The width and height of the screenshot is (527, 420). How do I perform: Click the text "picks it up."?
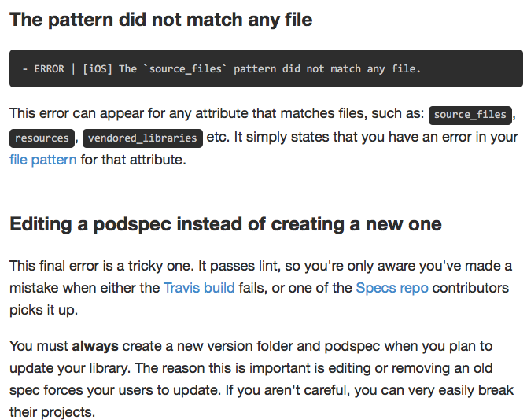(44, 310)
